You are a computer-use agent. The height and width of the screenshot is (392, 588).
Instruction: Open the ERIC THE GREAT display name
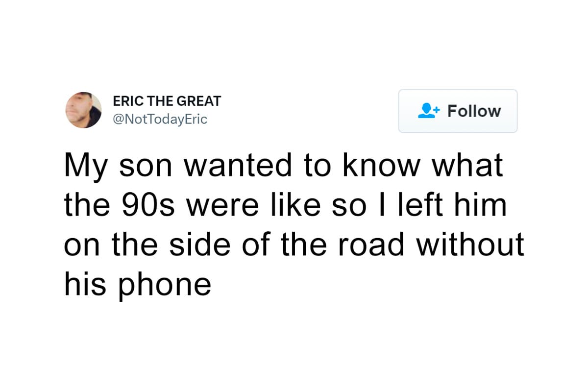(167, 101)
